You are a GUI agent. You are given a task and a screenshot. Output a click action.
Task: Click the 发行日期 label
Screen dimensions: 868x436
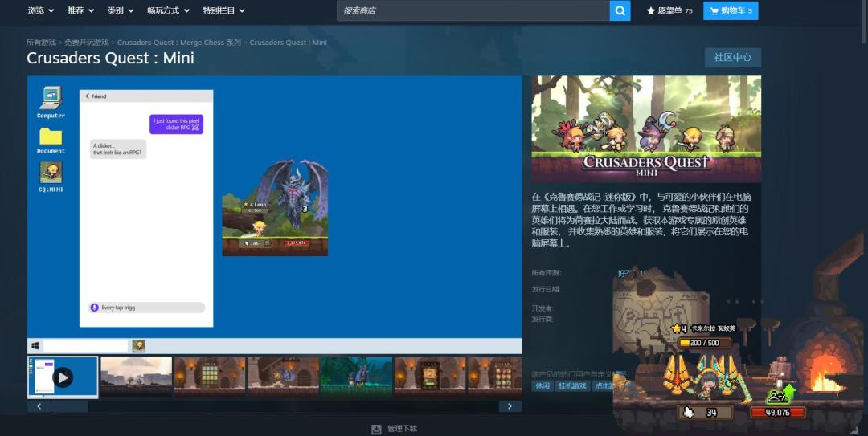pos(546,289)
